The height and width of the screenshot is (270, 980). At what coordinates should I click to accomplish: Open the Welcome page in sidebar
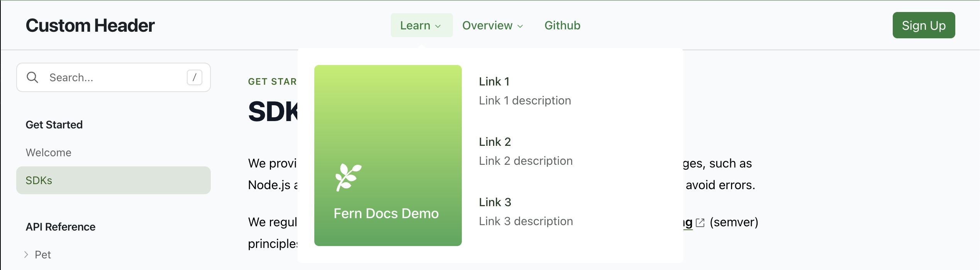pos(49,152)
